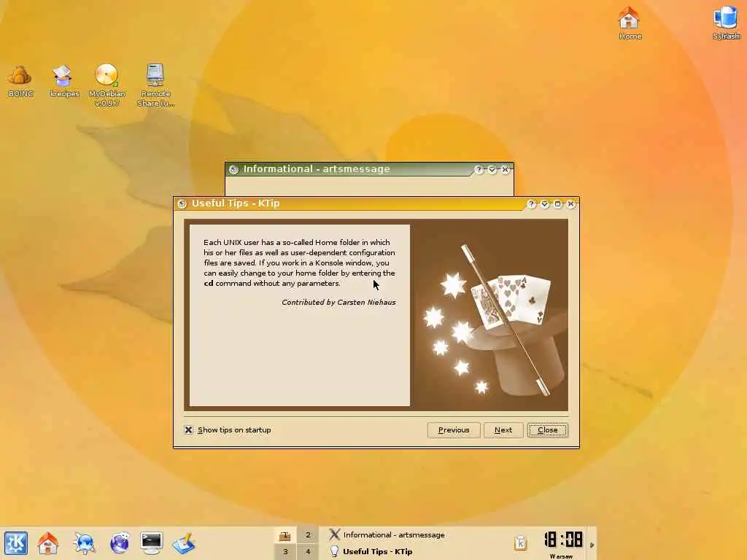Maximize the Useful Tips KTip window
Image resolution: width=747 pixels, height=560 pixels.
click(557, 204)
